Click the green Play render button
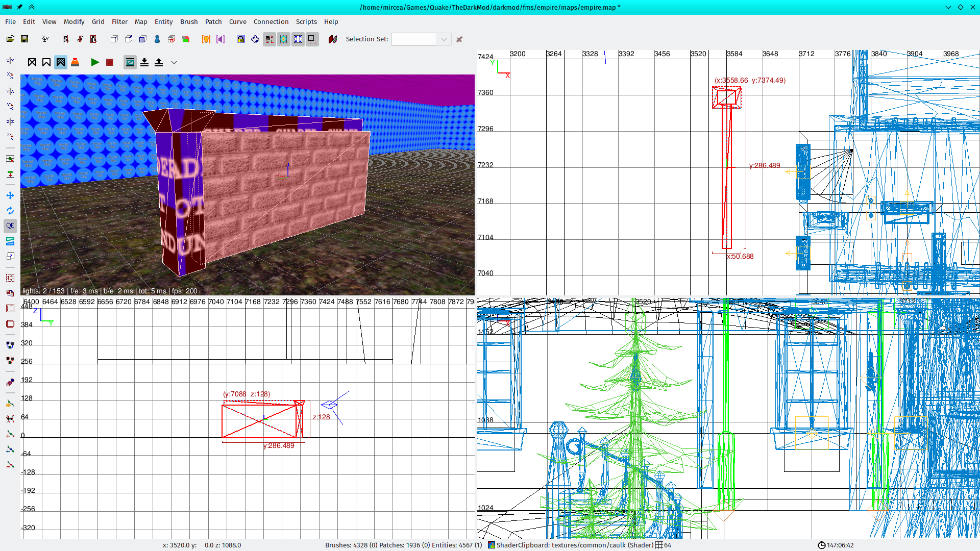Screen dimensions: 980x551 95,62
